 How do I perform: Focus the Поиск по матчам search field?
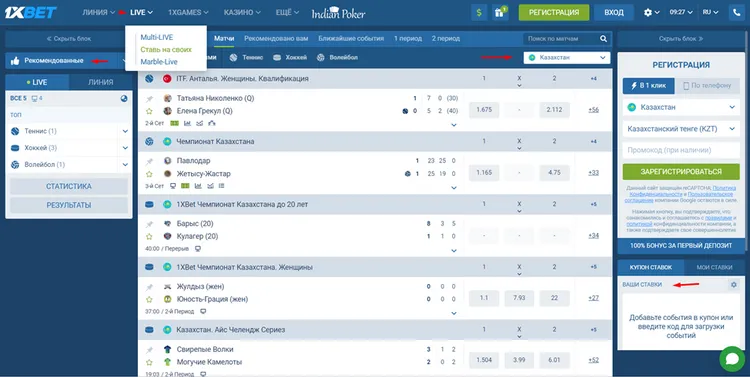(560, 39)
